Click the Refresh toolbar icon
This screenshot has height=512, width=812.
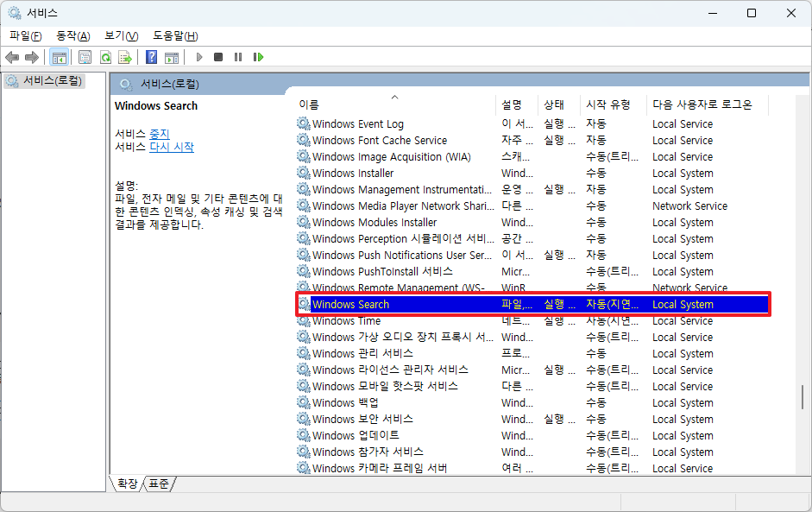105,57
